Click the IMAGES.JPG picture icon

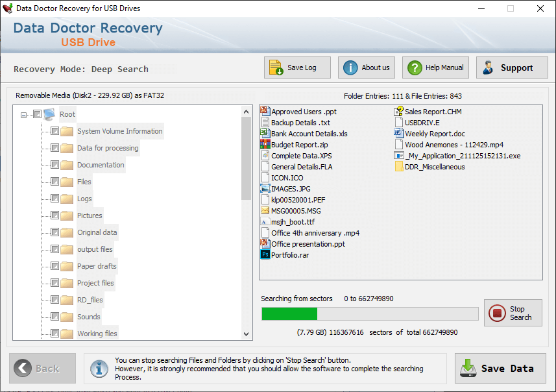tap(265, 188)
